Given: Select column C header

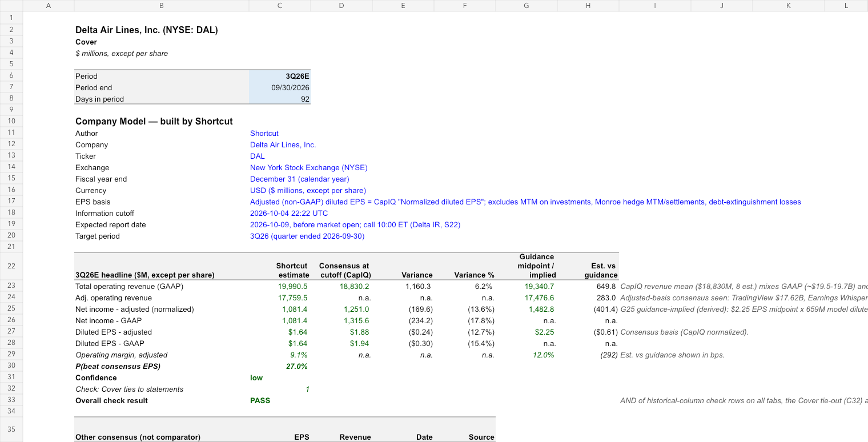Looking at the screenshot, I should pyautogui.click(x=280, y=6).
